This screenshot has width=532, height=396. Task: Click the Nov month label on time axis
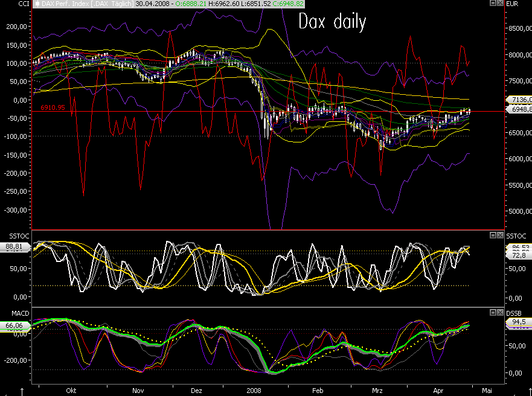[x=138, y=391]
